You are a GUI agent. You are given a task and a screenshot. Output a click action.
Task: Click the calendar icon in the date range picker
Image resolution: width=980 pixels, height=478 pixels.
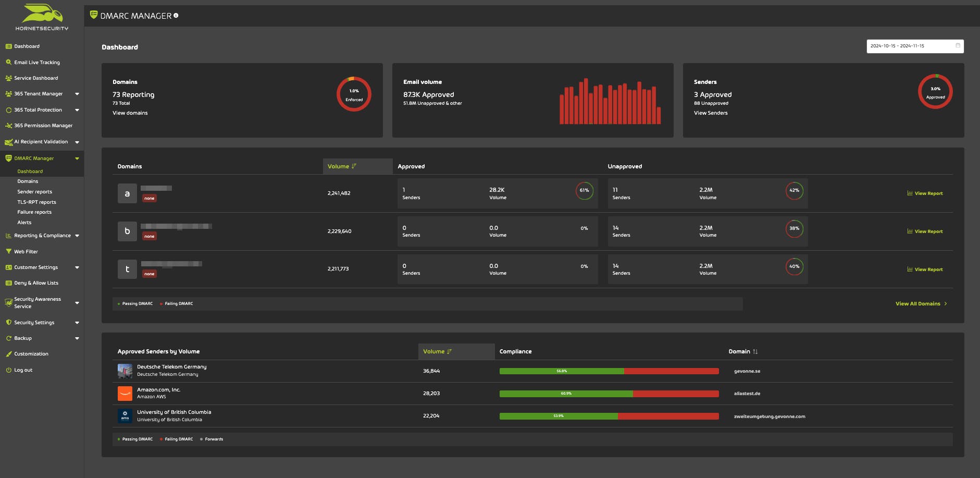point(958,46)
